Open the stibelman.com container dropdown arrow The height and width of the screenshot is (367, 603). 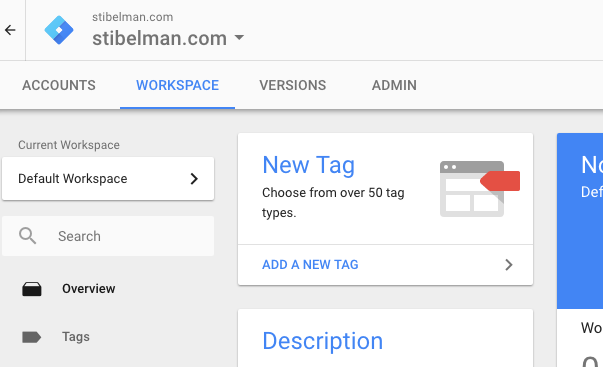click(239, 38)
